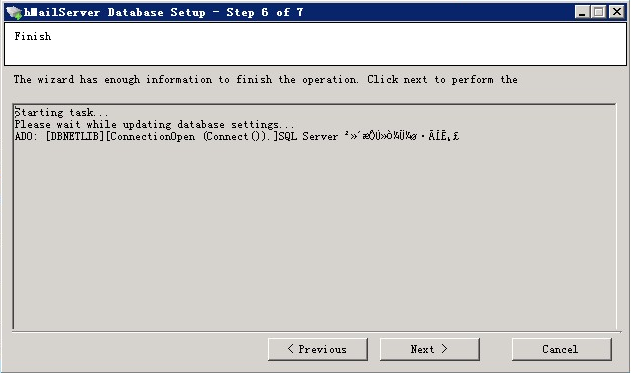This screenshot has height=373, width=632.
Task: Click the hMailServer icon in title bar
Action: pos(15,13)
